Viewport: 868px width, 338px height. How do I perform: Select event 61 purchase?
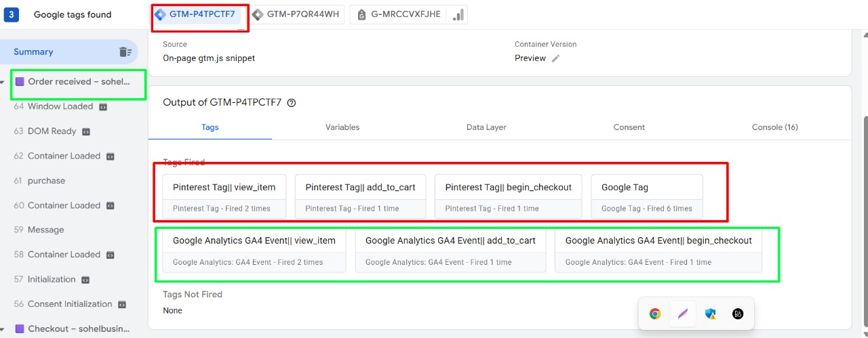pyautogui.click(x=39, y=181)
